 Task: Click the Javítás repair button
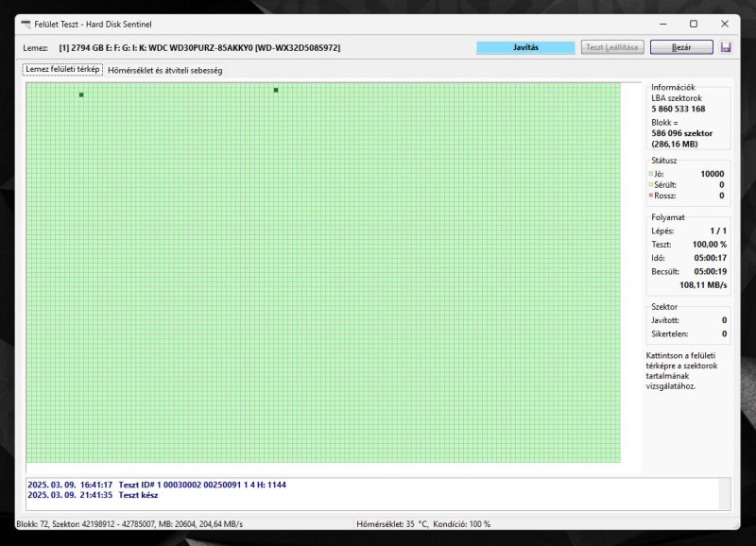click(525, 47)
